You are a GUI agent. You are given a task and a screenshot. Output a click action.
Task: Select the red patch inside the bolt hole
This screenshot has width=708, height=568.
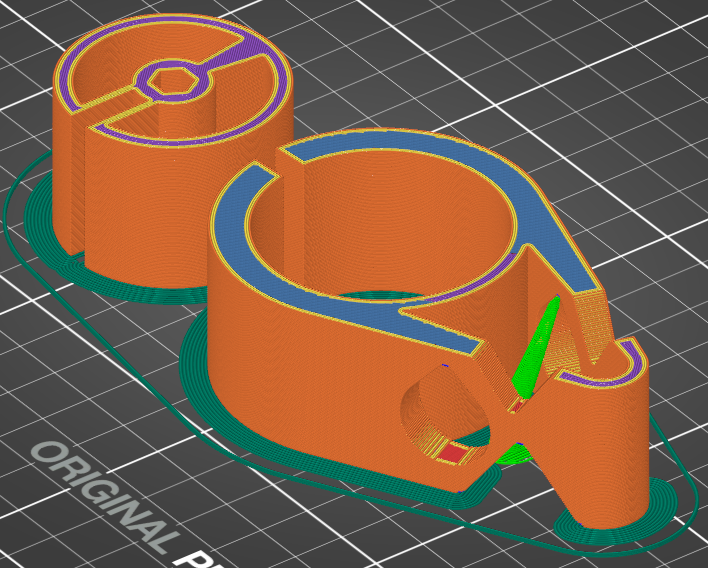click(x=453, y=453)
